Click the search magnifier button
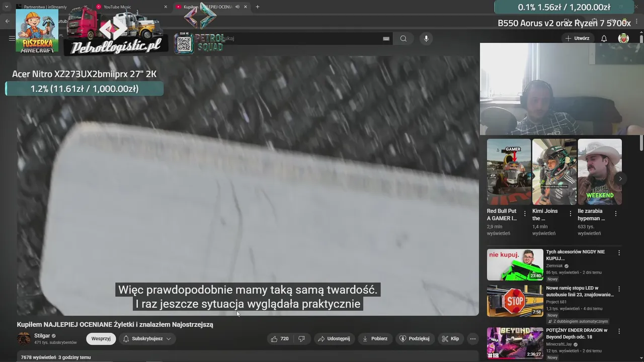Image resolution: width=644 pixels, height=362 pixels. (404, 39)
